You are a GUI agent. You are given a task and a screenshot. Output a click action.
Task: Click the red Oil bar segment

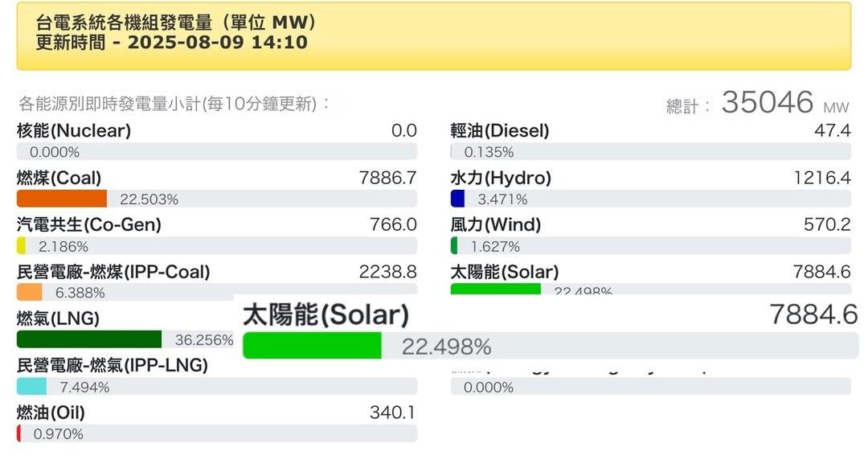[x=18, y=433]
